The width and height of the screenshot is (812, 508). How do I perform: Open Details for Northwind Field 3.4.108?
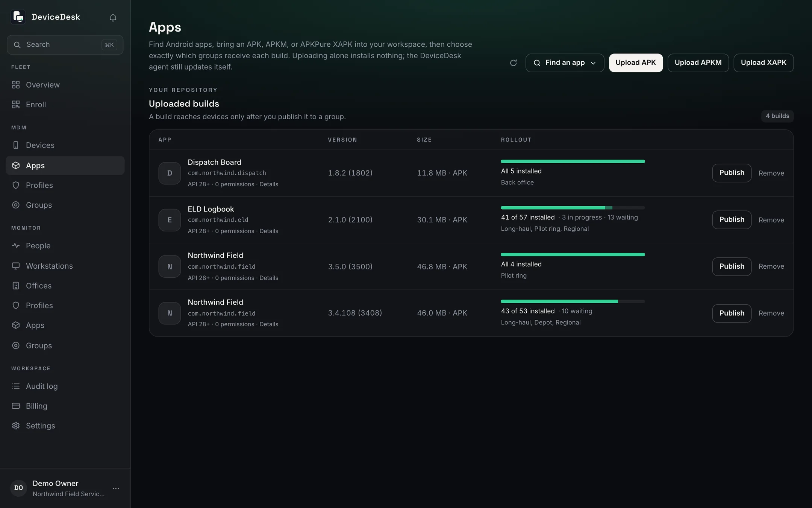[269, 324]
